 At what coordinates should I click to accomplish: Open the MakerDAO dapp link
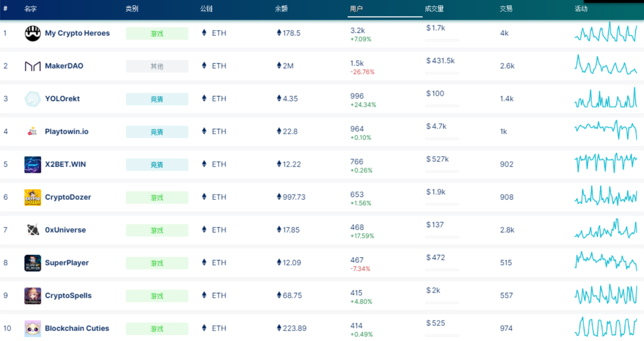tap(64, 66)
